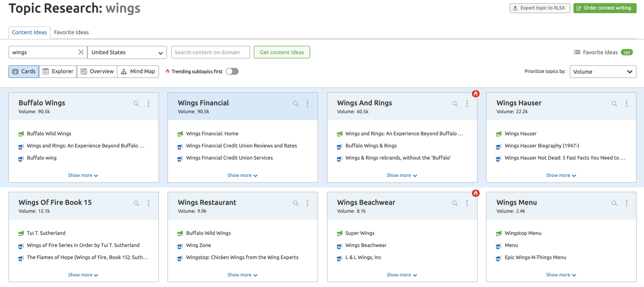Viewport: 644px width, 287px height.
Task: Toggle Trending subtopics first switch
Action: [232, 71]
